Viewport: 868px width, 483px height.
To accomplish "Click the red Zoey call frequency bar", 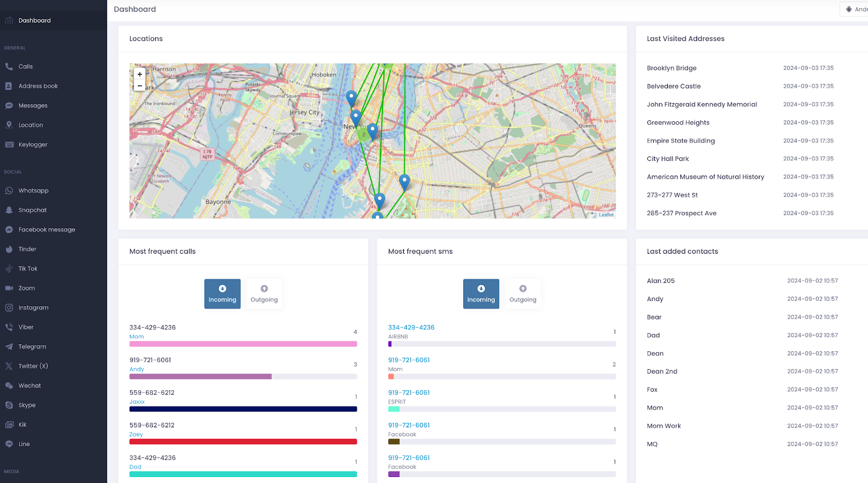I will coord(243,441).
